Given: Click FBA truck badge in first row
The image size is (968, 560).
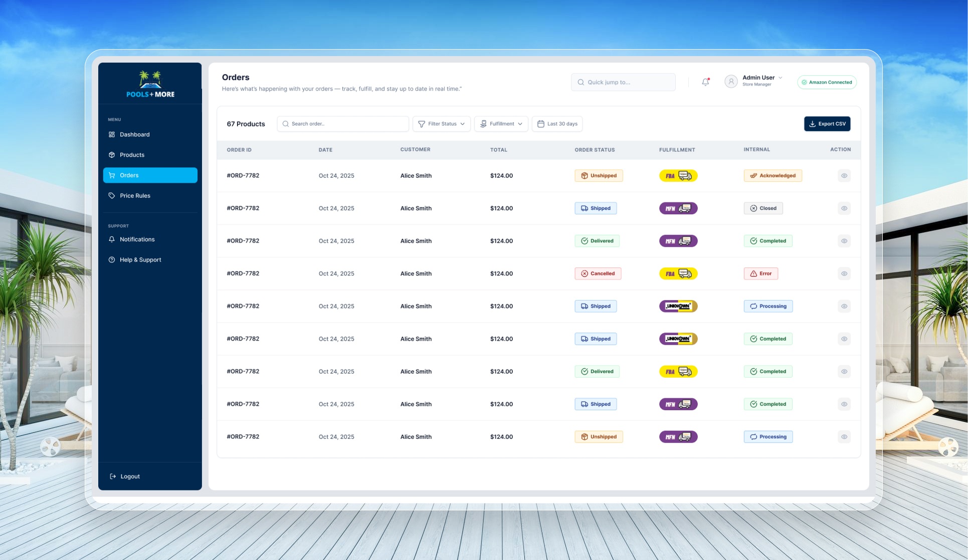Looking at the screenshot, I should (x=678, y=176).
